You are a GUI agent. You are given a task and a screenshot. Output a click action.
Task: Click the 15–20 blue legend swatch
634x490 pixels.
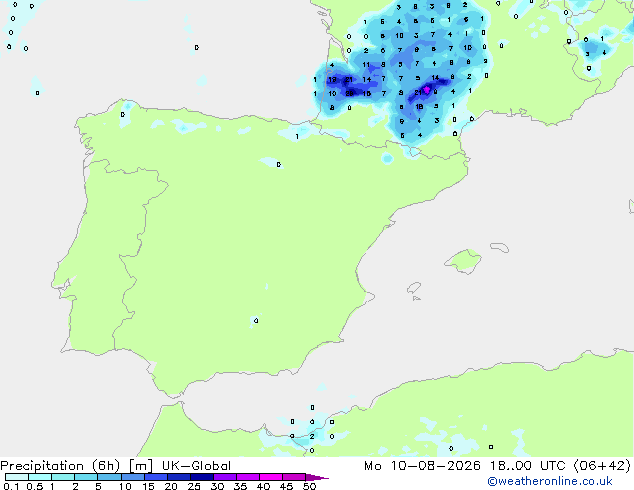(155, 477)
